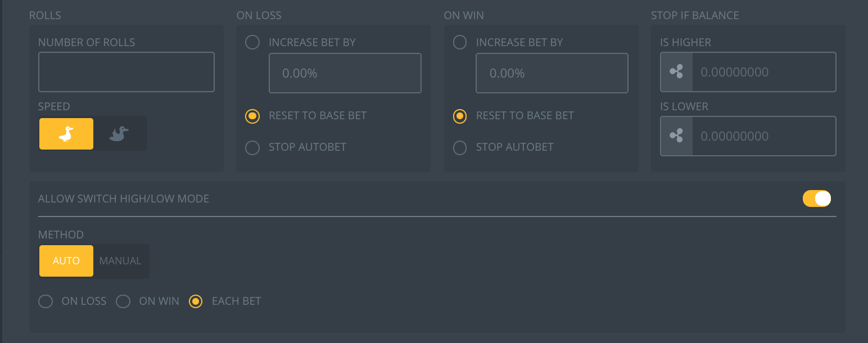This screenshot has height=343, width=868.
Task: Choose Stop Autobet under On Loss
Action: 253,147
